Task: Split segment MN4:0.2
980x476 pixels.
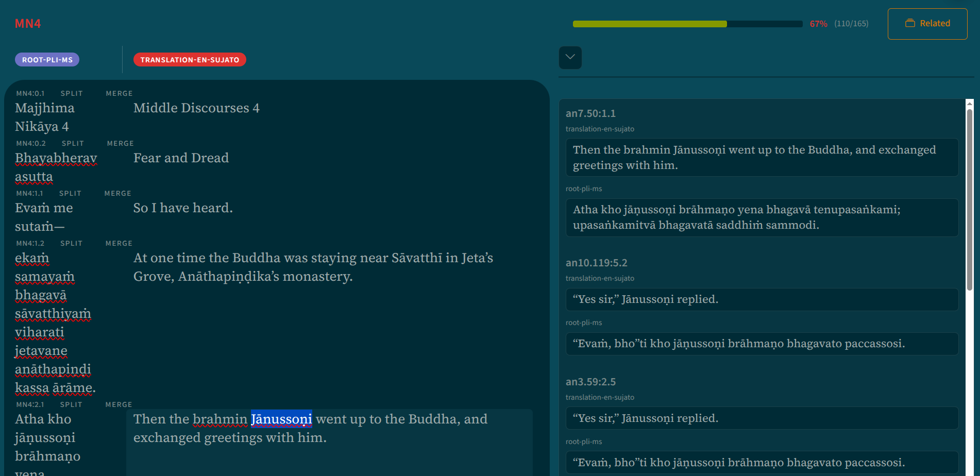Action: (x=73, y=143)
